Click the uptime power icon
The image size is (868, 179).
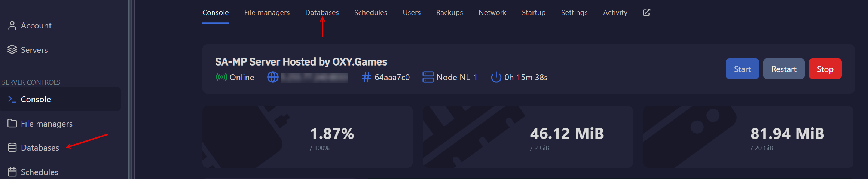coord(496,77)
